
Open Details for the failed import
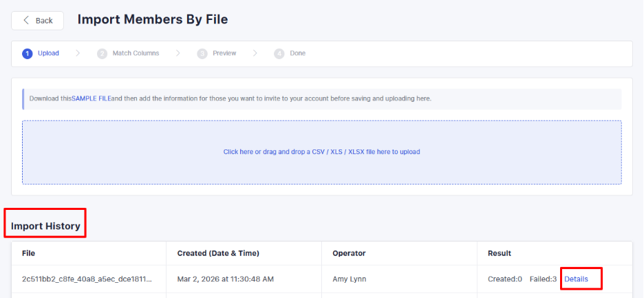(576, 279)
